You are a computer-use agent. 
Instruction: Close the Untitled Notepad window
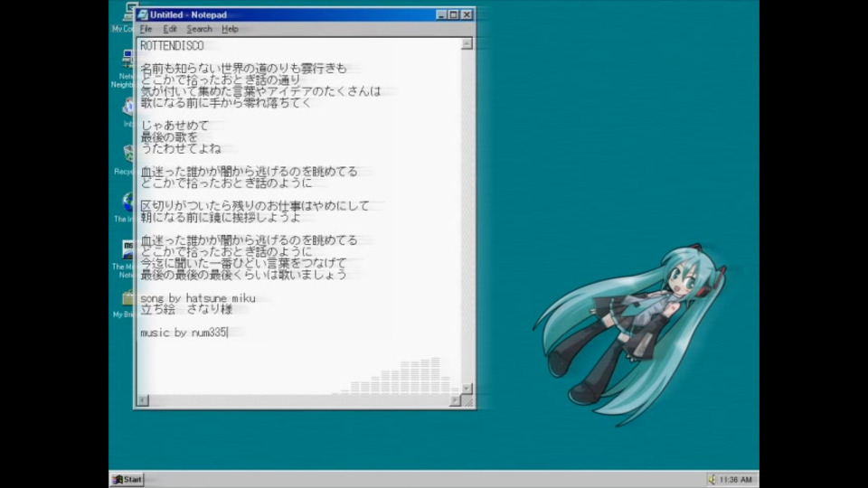pyautogui.click(x=467, y=15)
